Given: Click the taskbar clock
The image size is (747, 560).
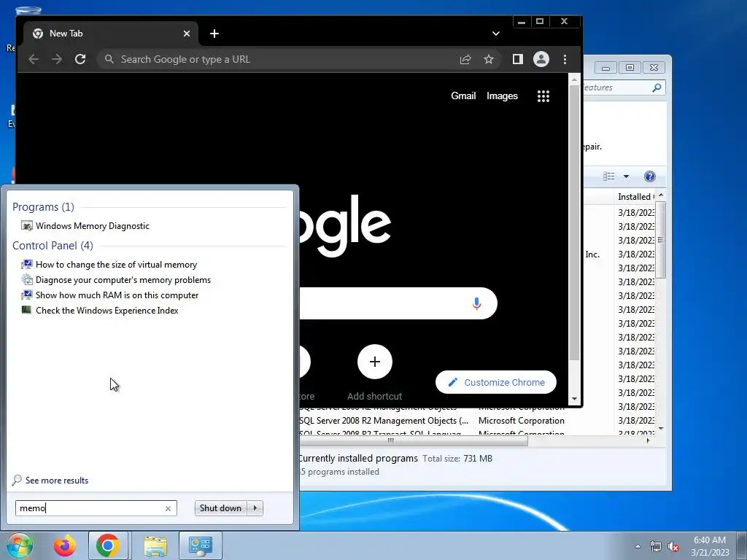Looking at the screenshot, I should pos(710,546).
